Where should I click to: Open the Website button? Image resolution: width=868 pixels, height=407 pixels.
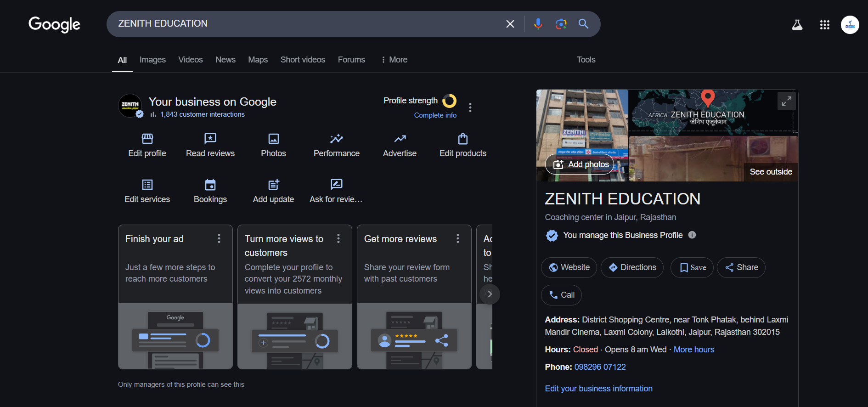(x=569, y=267)
